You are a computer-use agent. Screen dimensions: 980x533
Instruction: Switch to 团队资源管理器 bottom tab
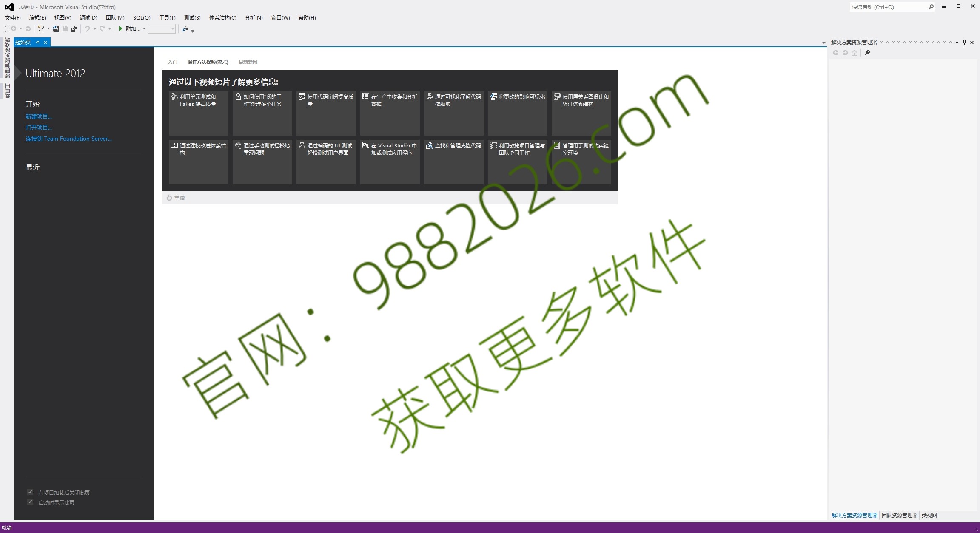[x=900, y=515]
